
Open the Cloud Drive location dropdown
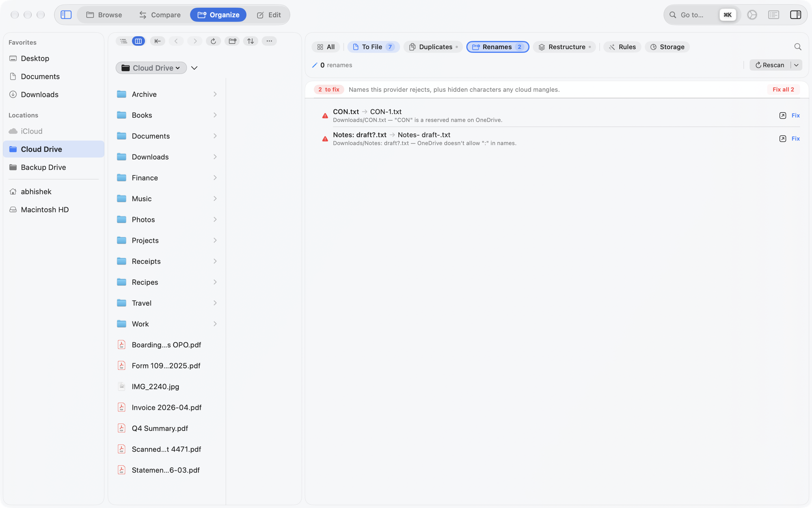151,68
